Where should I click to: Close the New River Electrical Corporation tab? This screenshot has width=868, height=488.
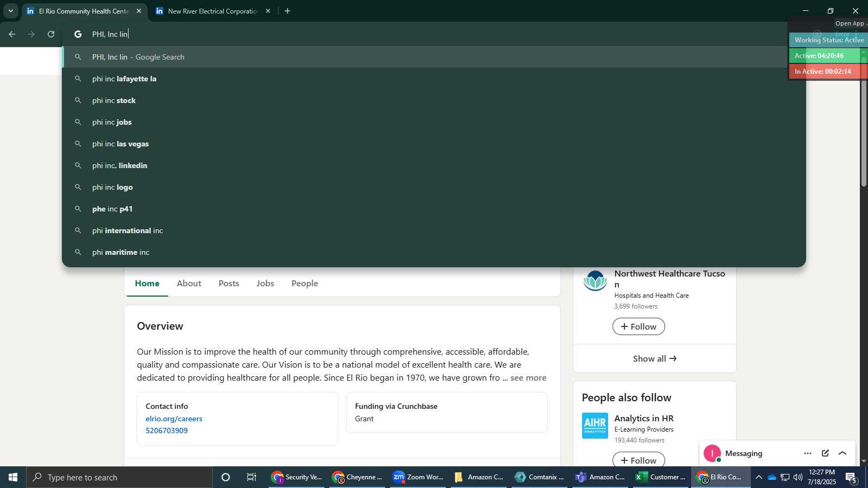268,11
